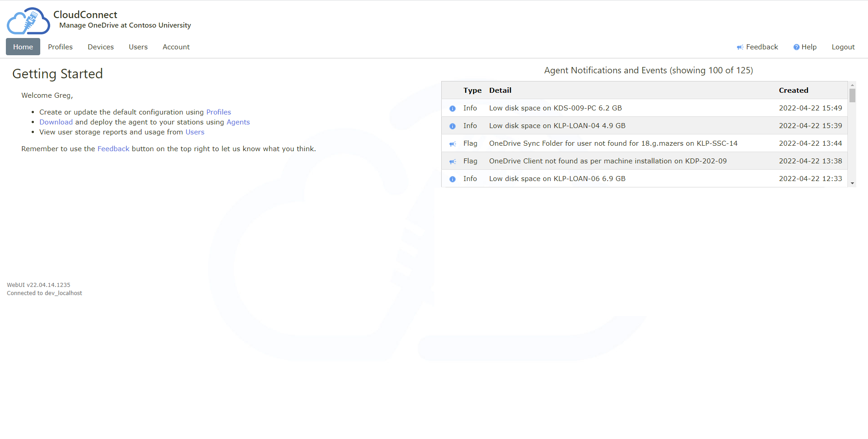
Task: Click the info icon for KDS-009-PC row
Action: [x=452, y=109]
